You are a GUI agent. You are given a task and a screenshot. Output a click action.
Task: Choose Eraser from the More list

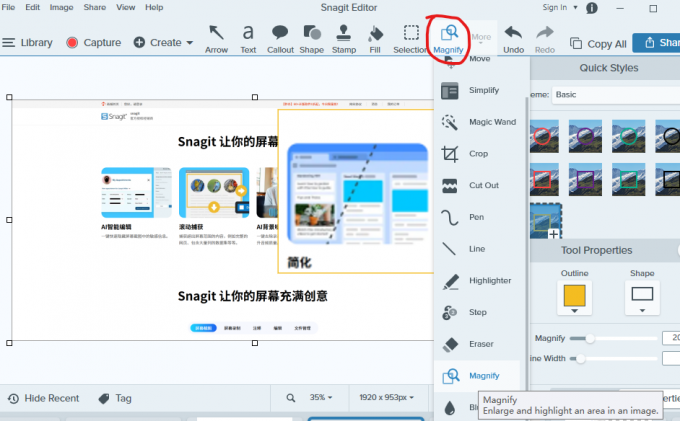pyautogui.click(x=477, y=344)
